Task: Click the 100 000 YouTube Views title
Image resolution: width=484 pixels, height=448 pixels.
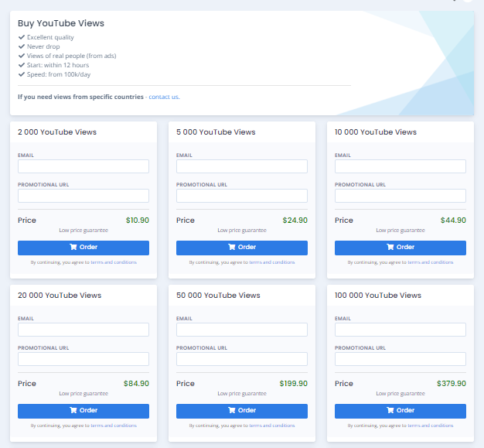Action: click(378, 295)
